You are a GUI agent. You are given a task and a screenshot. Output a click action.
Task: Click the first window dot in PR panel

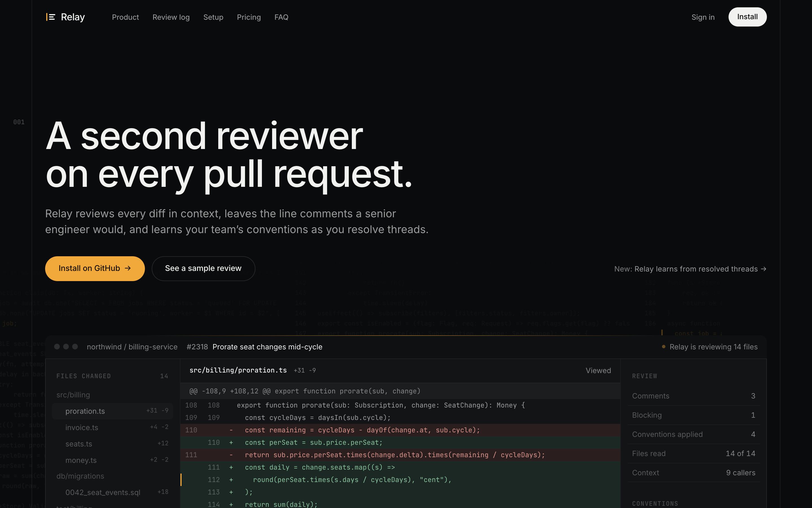click(57, 346)
